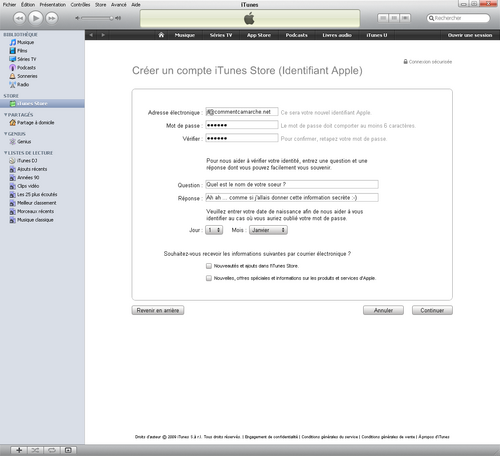The width and height of the screenshot is (500, 456).
Task: Collapse the GENIUS section triangle
Action: tap(5, 134)
